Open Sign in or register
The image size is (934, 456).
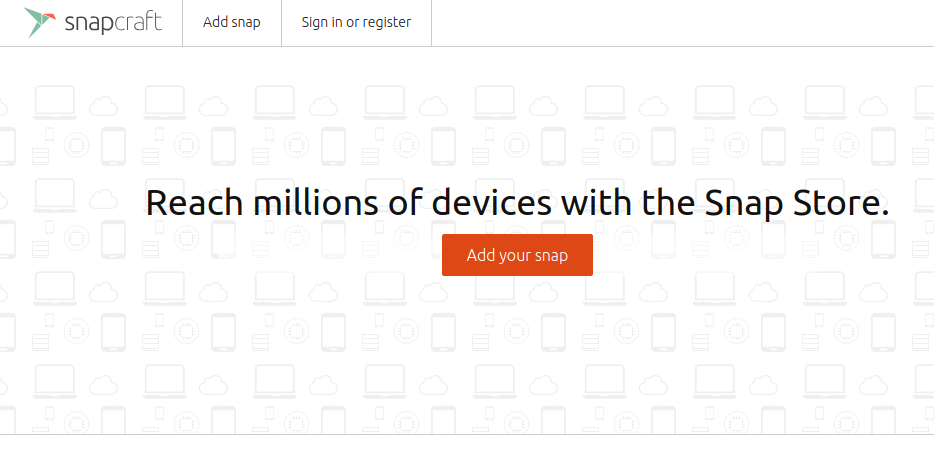[356, 23]
